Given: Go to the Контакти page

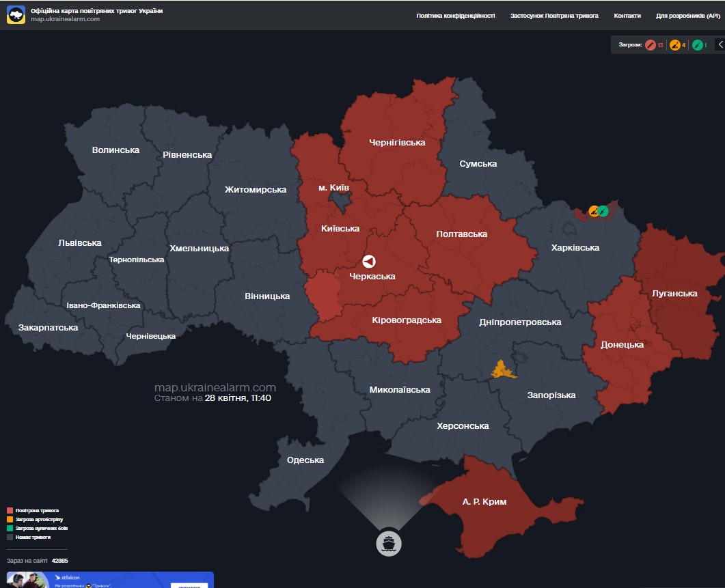Looking at the screenshot, I should coord(627,15).
